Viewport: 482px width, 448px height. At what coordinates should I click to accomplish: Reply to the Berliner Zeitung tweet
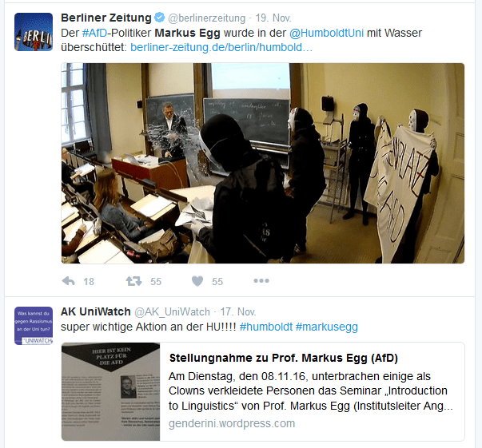[x=68, y=281]
